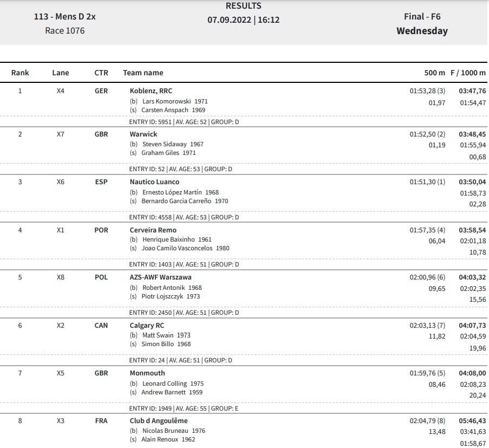Viewport: 489px width, 448px height.
Task: Click the Lane column header
Action: 61,73
